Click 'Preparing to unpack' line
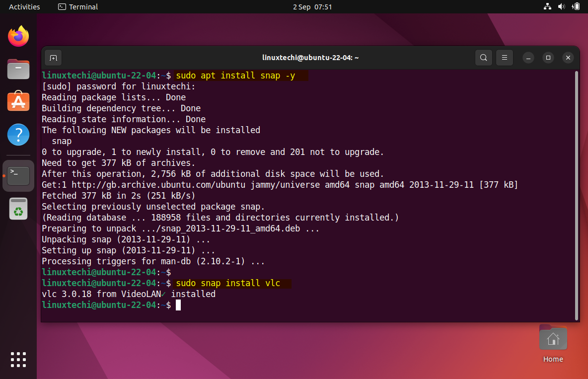Viewport: 588px width, 379px height. [180, 228]
